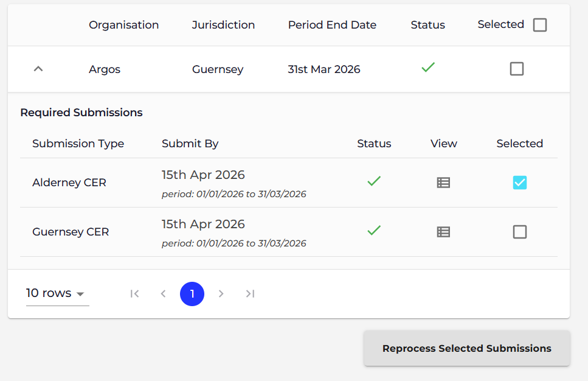Go to the next page with the arrow icon

tap(221, 294)
